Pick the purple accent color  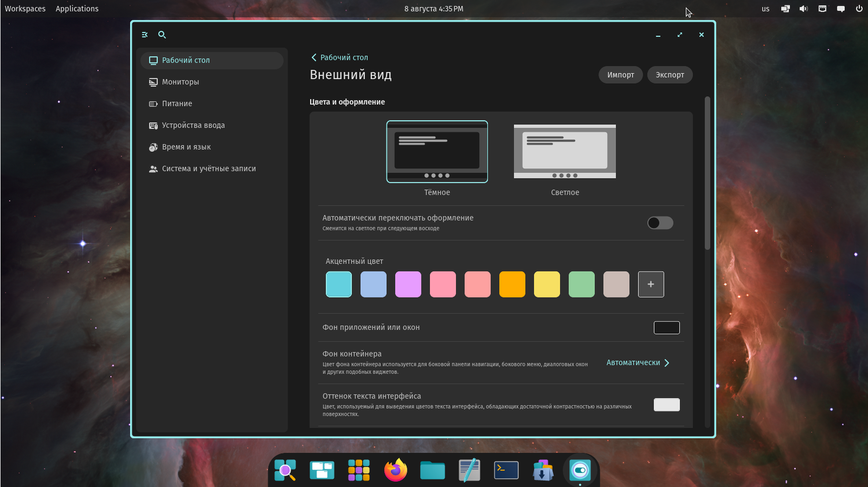408,285
